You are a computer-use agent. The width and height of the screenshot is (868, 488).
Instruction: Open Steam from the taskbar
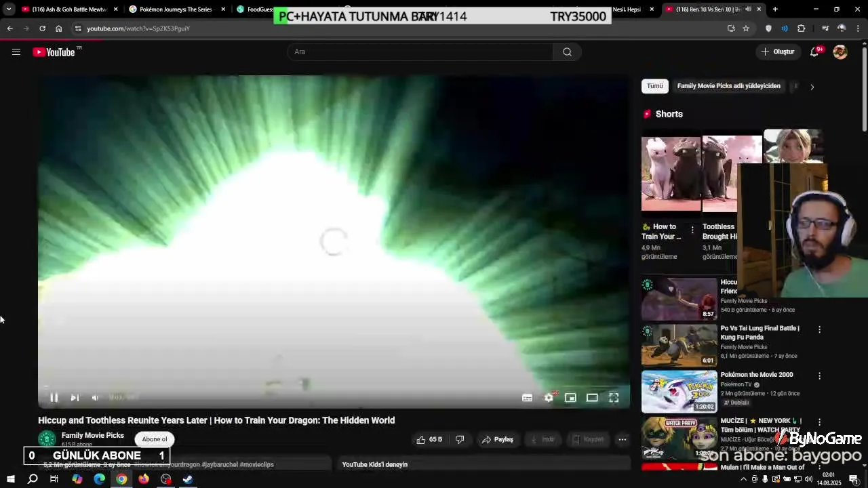[x=188, y=479]
